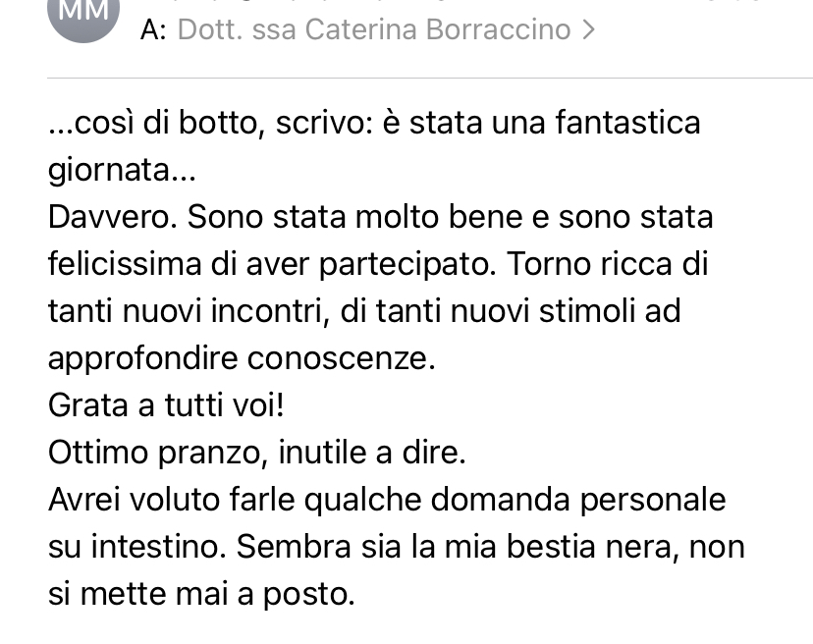Image resolution: width=813 pixels, height=644 pixels.
Task: Tap the phrase "tanti nuovi incontri"
Action: click(x=187, y=311)
